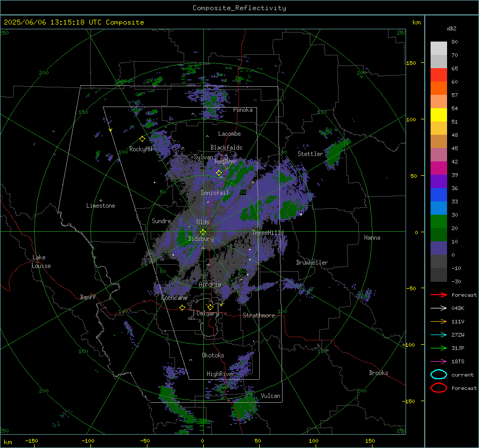Viewport: 479px width, 448px height.
Task: Click the Strathmore label
Action: [x=259, y=315]
